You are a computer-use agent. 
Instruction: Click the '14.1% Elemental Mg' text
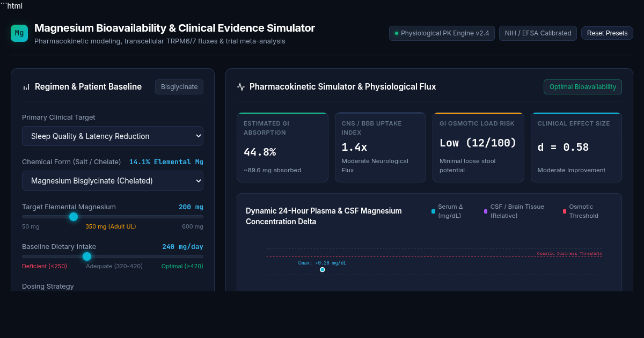166,162
